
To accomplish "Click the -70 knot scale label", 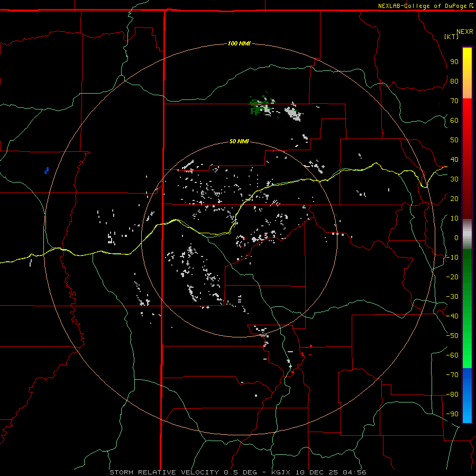I will (452, 375).
